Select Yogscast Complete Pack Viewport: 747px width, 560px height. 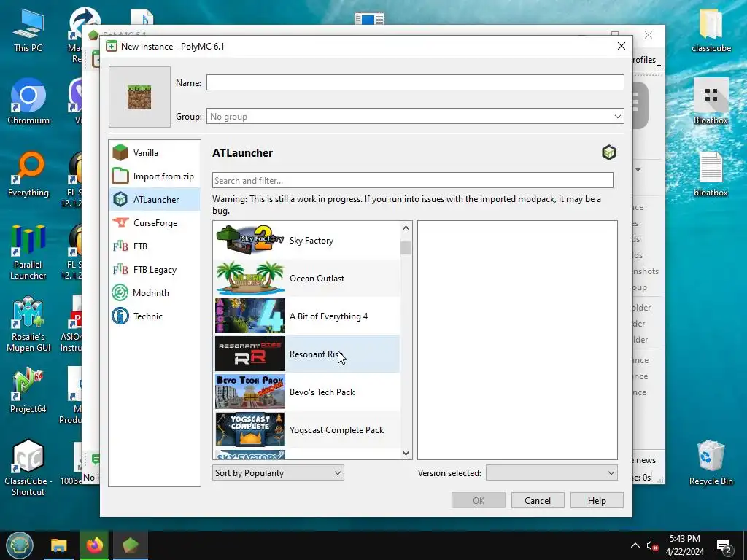pos(307,430)
